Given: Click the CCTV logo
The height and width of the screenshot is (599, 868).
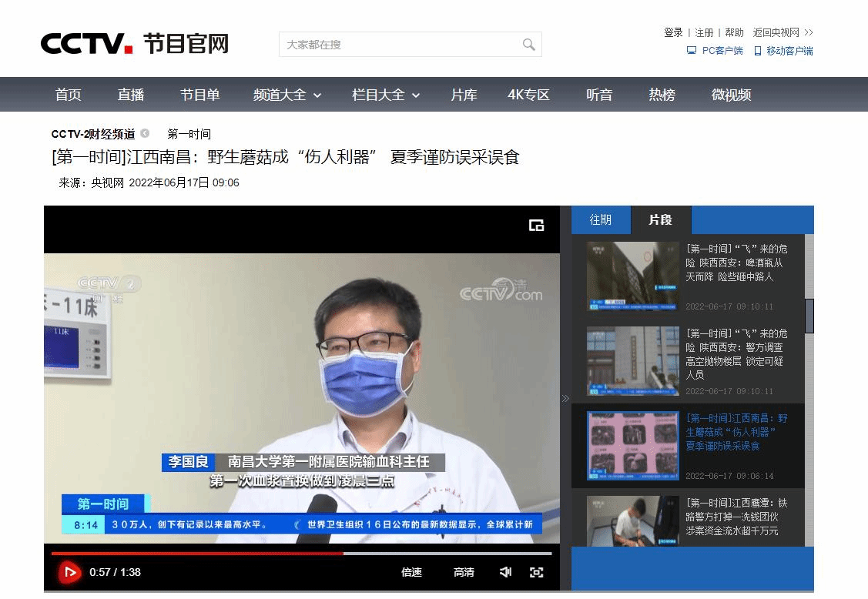Looking at the screenshot, I should click(x=86, y=43).
